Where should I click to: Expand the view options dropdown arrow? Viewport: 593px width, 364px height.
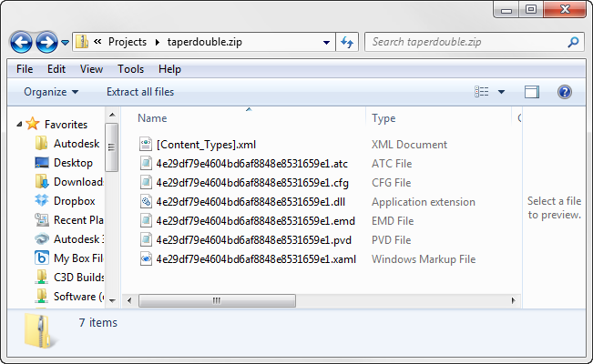click(x=502, y=92)
